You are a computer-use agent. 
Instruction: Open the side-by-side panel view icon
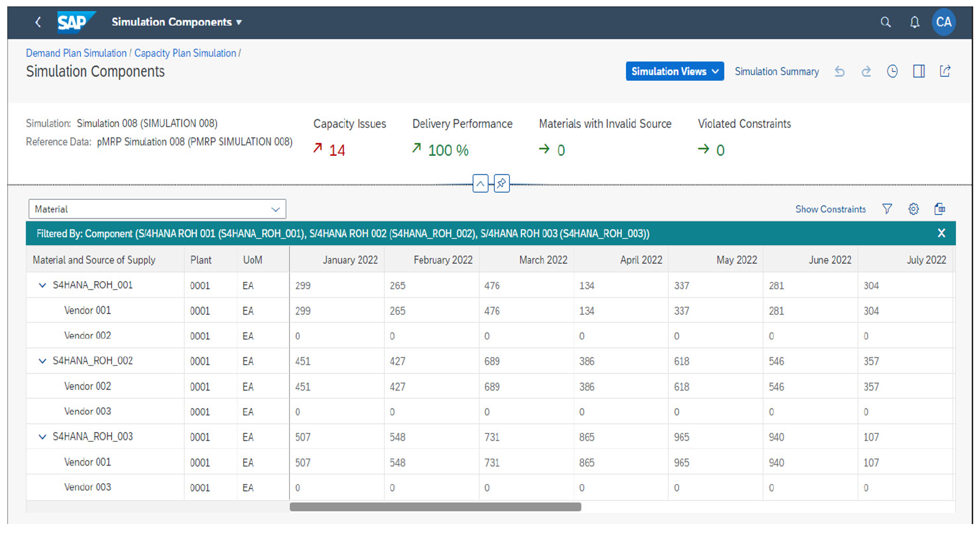pyautogui.click(x=918, y=72)
